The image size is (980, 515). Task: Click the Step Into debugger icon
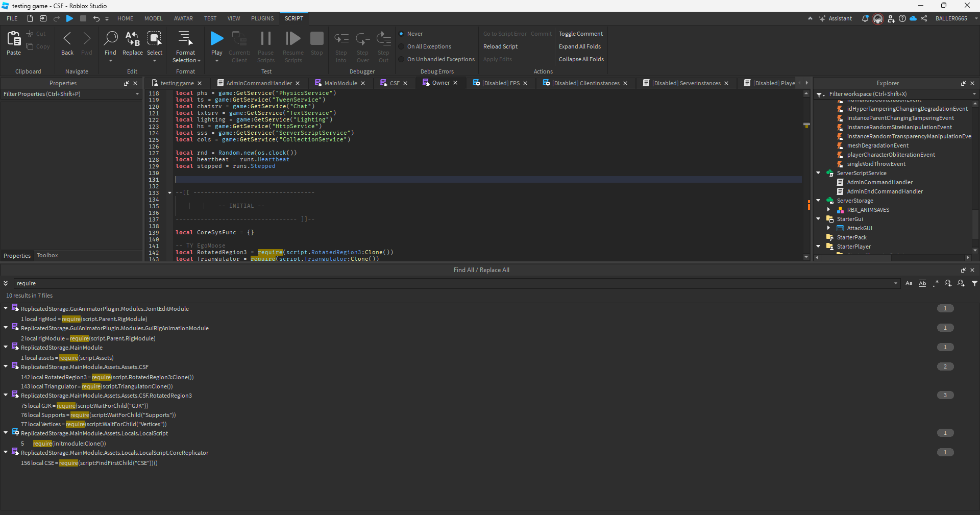pos(341,38)
